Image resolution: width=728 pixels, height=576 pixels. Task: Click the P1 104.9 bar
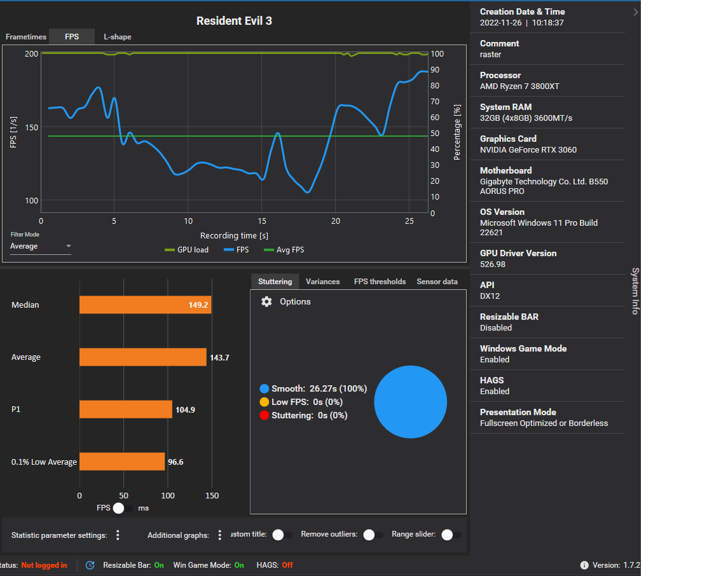point(126,409)
